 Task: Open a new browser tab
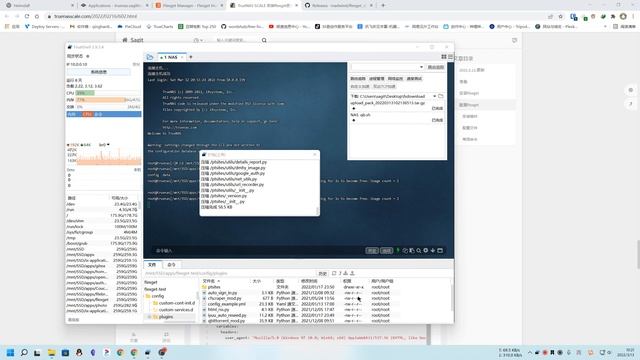pos(383,5)
